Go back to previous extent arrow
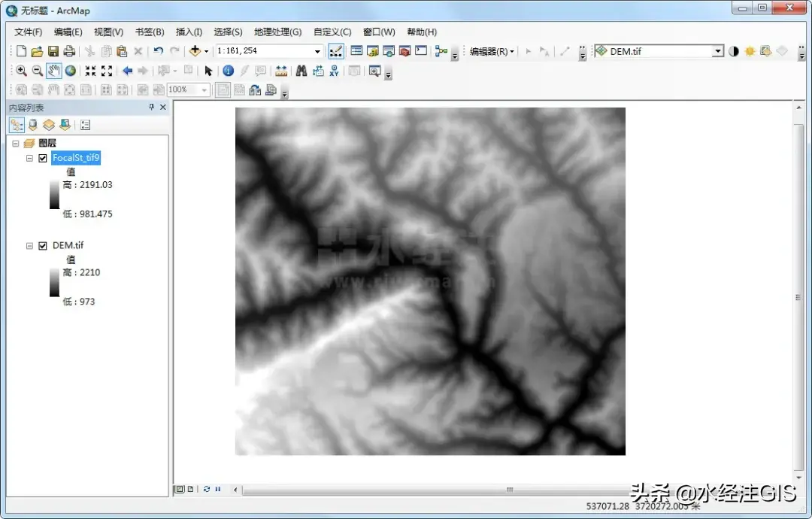 [127, 71]
